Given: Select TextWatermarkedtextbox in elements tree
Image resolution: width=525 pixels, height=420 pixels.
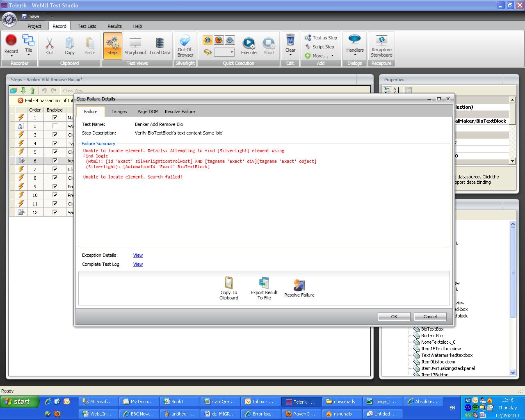Looking at the screenshot, I should (x=447, y=355).
